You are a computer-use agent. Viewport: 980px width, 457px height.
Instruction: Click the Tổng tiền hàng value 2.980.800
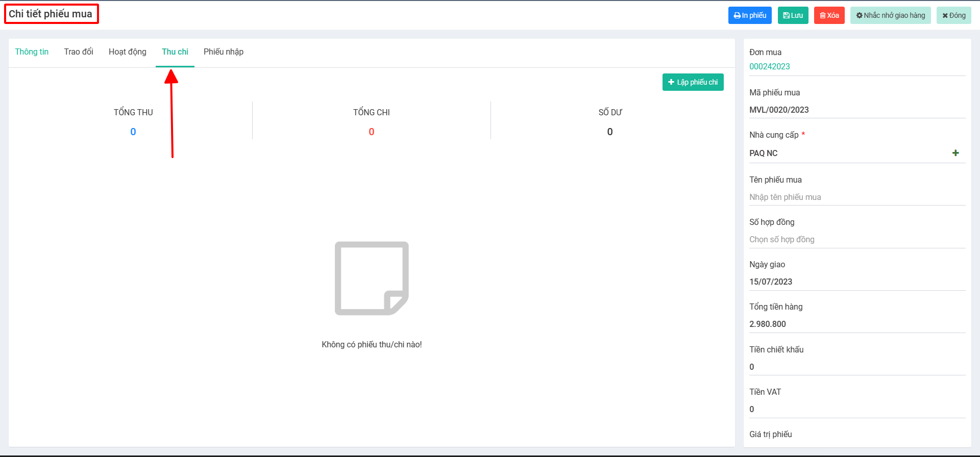857,324
